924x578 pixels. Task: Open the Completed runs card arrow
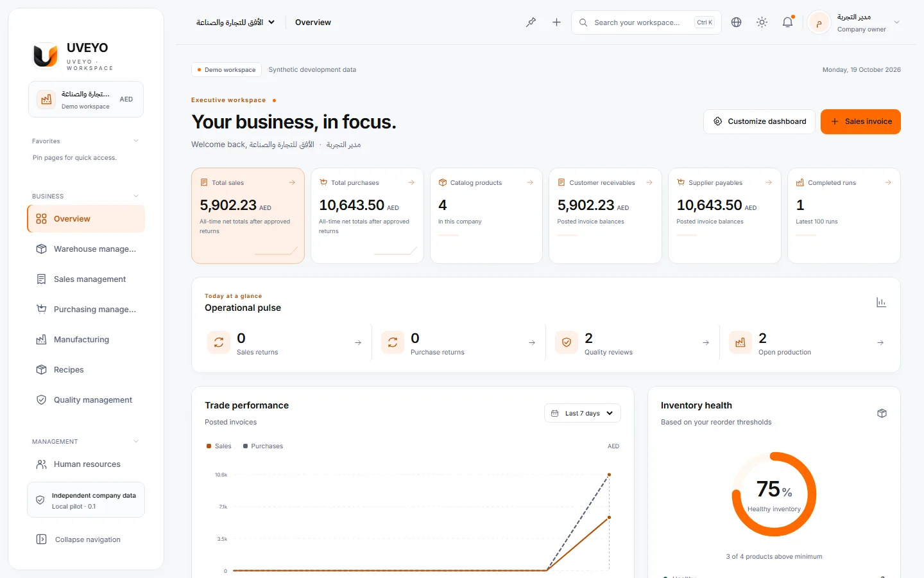pos(888,183)
